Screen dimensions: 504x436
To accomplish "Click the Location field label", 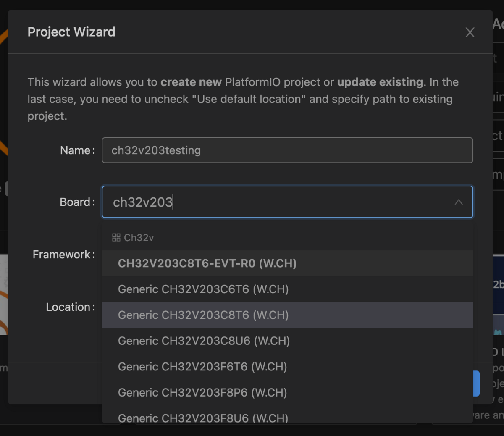I will click(x=71, y=307).
